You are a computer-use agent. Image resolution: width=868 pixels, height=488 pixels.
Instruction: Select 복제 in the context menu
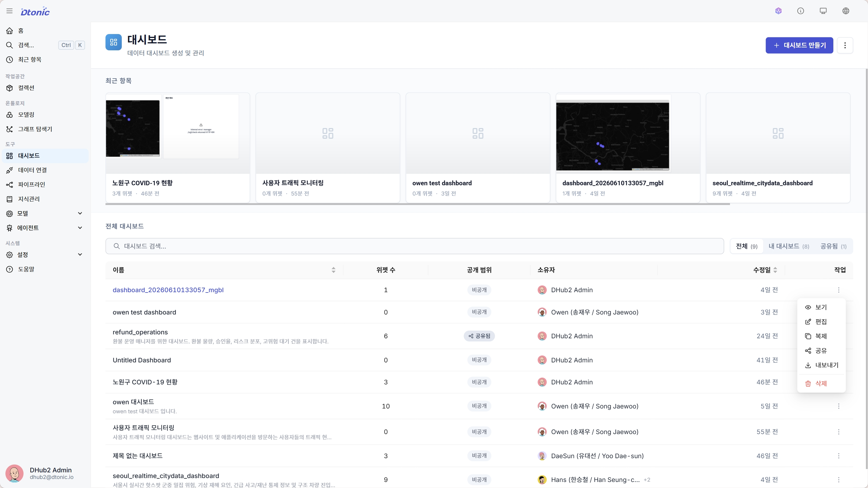(x=821, y=336)
